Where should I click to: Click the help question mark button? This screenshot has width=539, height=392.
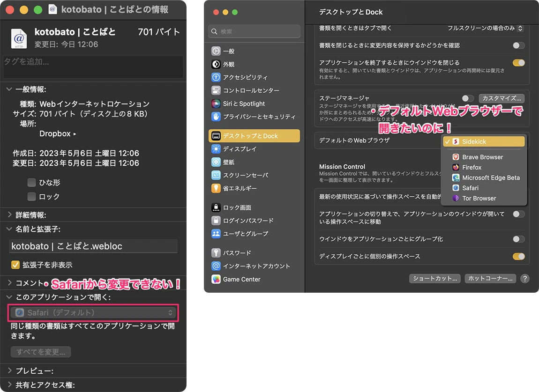coord(525,279)
